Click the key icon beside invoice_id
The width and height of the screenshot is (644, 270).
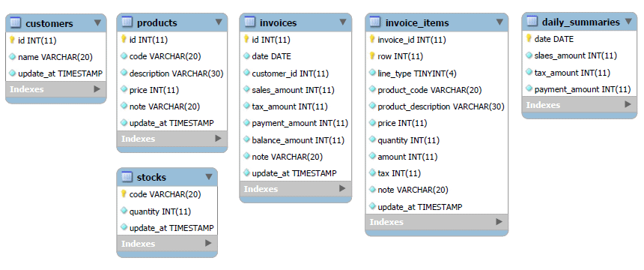tap(372, 39)
